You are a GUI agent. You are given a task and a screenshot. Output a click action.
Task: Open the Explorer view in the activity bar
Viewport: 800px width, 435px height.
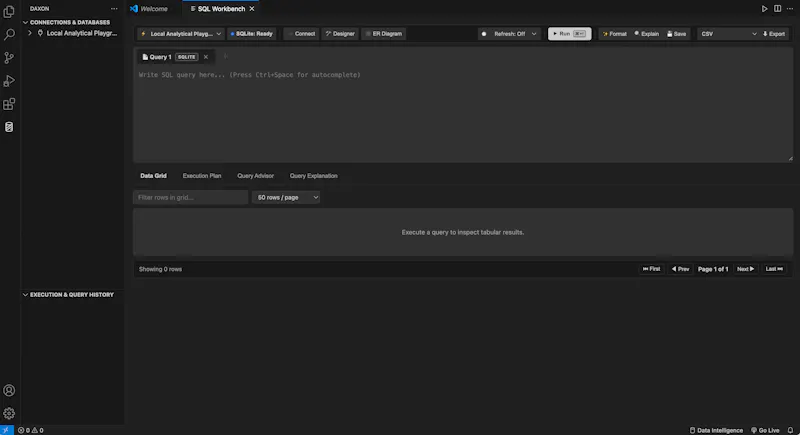tap(9, 11)
